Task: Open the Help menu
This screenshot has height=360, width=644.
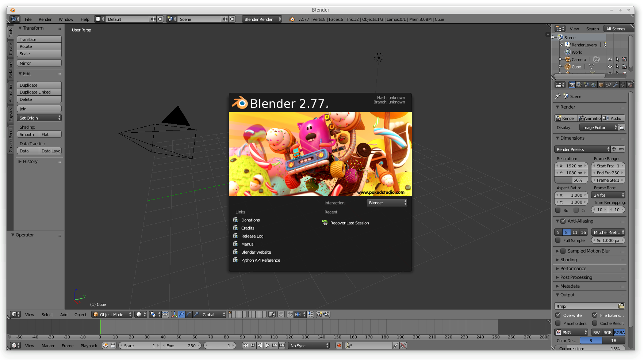Action: pos(85,19)
